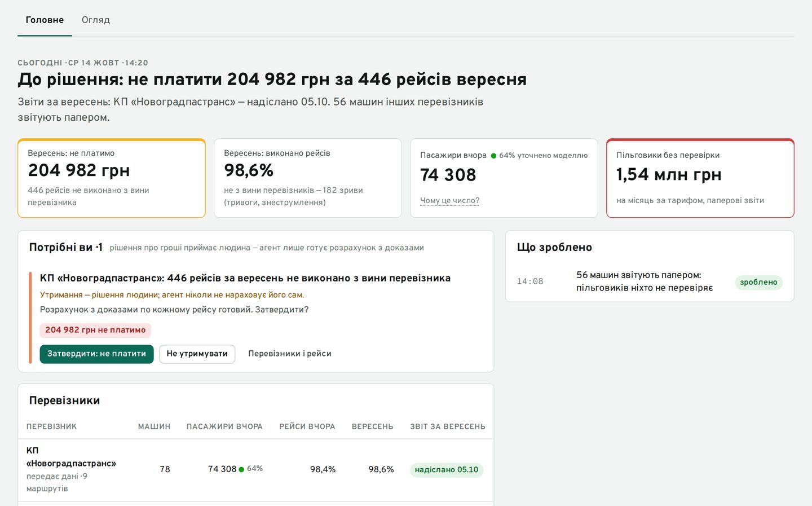Open the Вересень: виконано рейсів card
This screenshot has height=506, width=812.
[308, 178]
